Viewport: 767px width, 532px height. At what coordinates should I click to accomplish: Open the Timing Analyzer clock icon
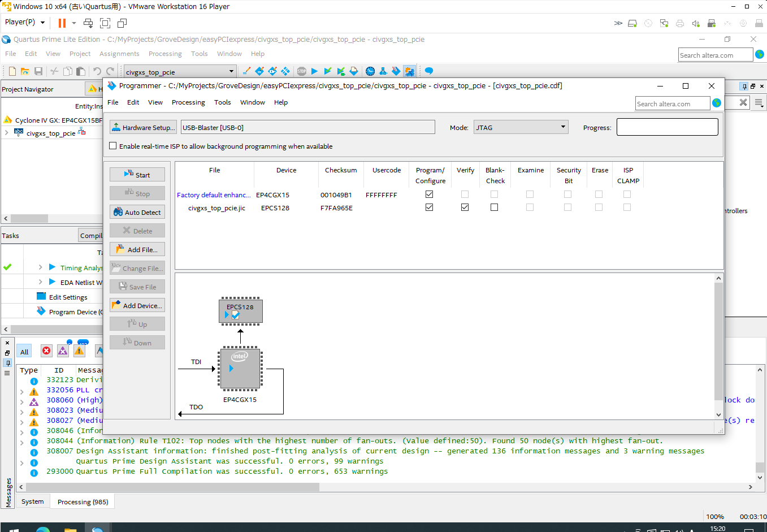370,71
